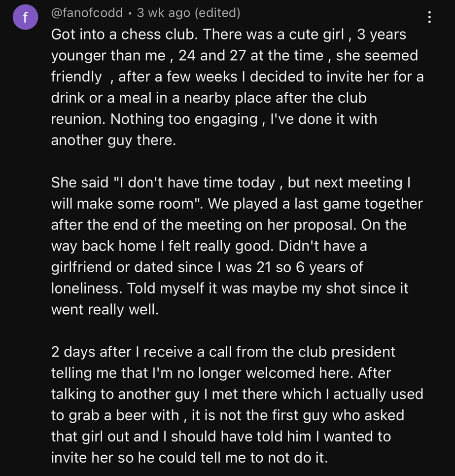Screen dimensions: 455x476
Task: Click the last line starting "invite her so he could"
Action: point(189,457)
